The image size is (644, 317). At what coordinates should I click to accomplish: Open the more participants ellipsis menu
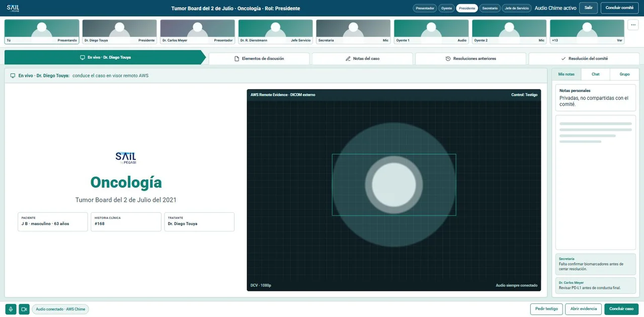633,25
